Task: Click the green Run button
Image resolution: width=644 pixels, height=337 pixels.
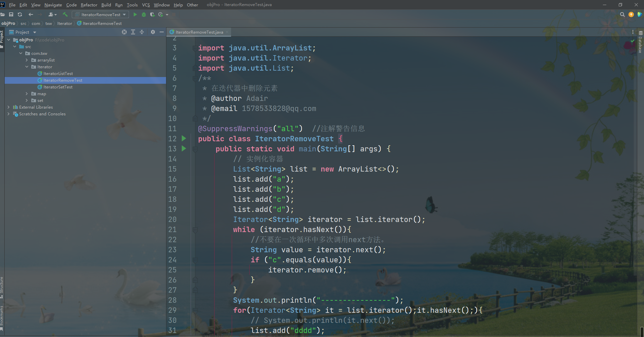Action: [x=135, y=14]
